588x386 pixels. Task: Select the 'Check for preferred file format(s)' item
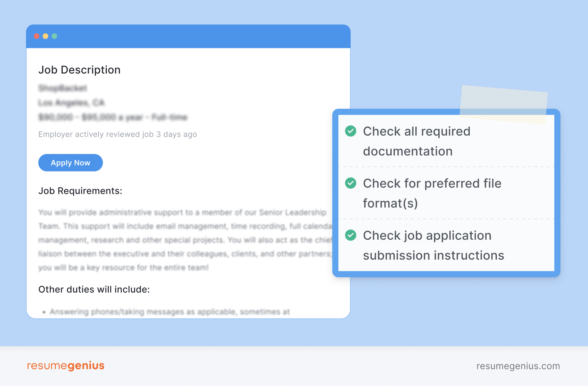(x=446, y=193)
